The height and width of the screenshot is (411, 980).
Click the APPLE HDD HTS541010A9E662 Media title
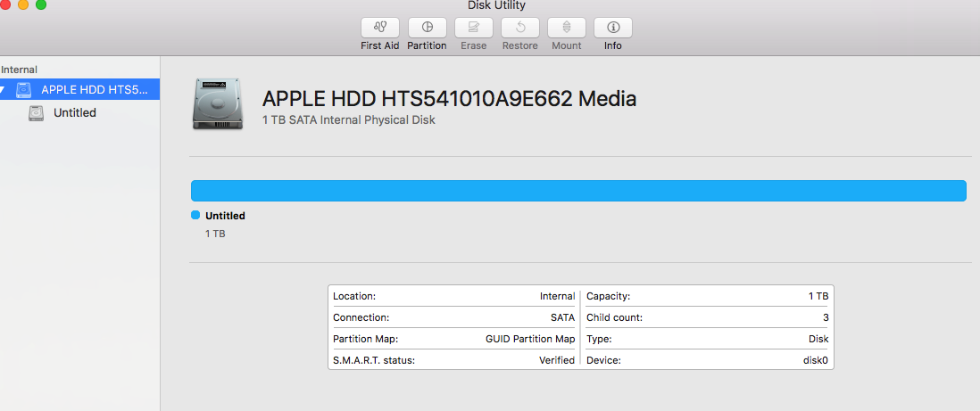pos(449,98)
